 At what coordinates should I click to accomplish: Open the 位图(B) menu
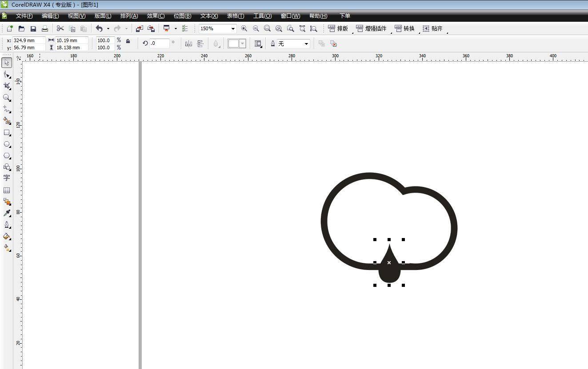coord(182,16)
